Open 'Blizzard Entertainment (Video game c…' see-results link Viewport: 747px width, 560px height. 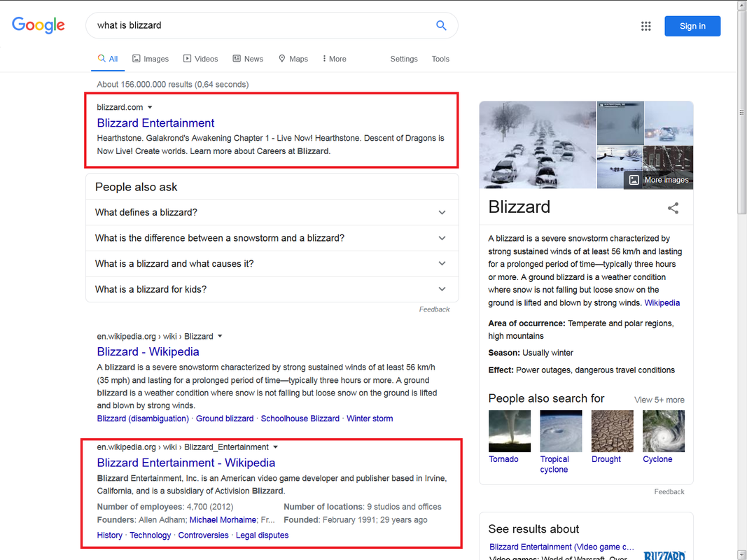point(561,547)
